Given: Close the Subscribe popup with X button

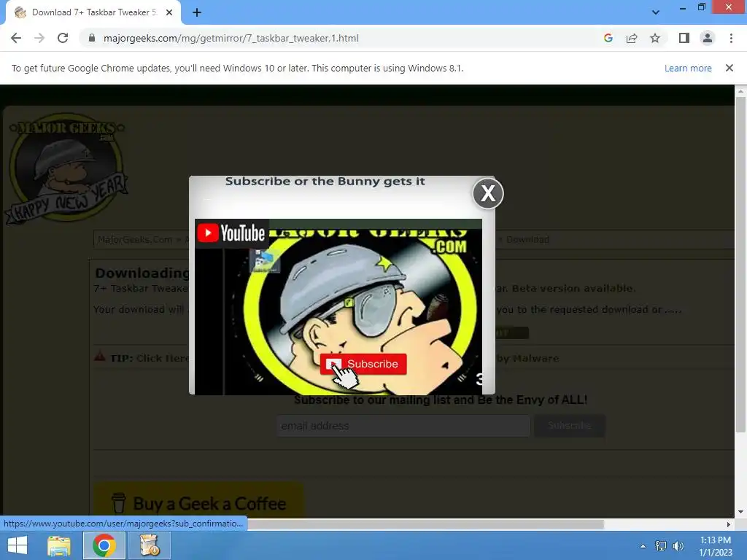Looking at the screenshot, I should coord(488,193).
